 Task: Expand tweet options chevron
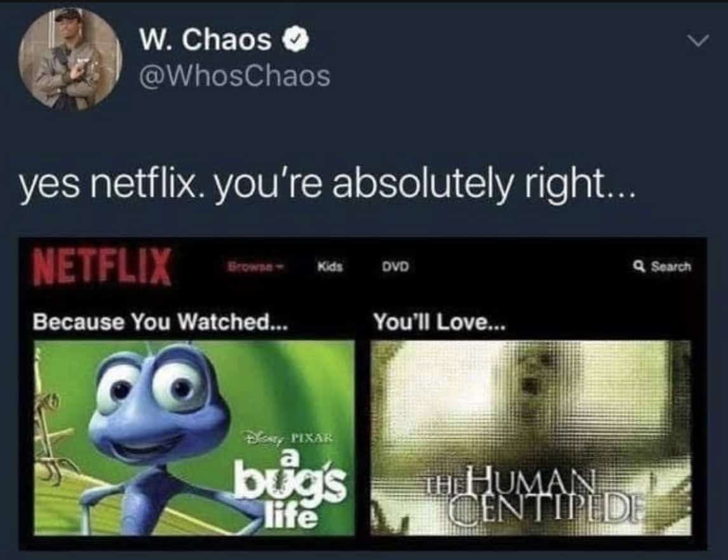pos(698,41)
